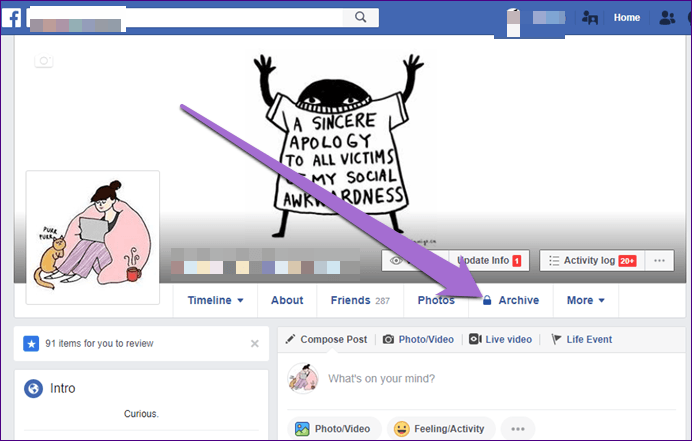This screenshot has height=441, width=692.
Task: Open Find Friends icon in top bar
Action: (x=590, y=18)
